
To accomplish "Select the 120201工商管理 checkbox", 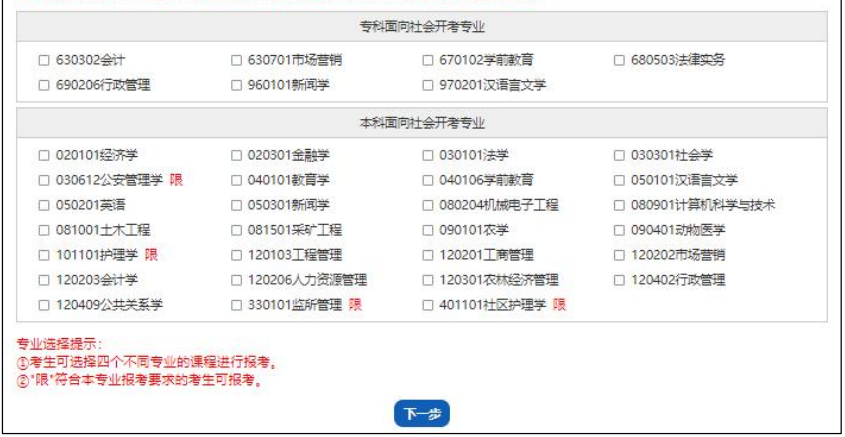I will click(429, 255).
